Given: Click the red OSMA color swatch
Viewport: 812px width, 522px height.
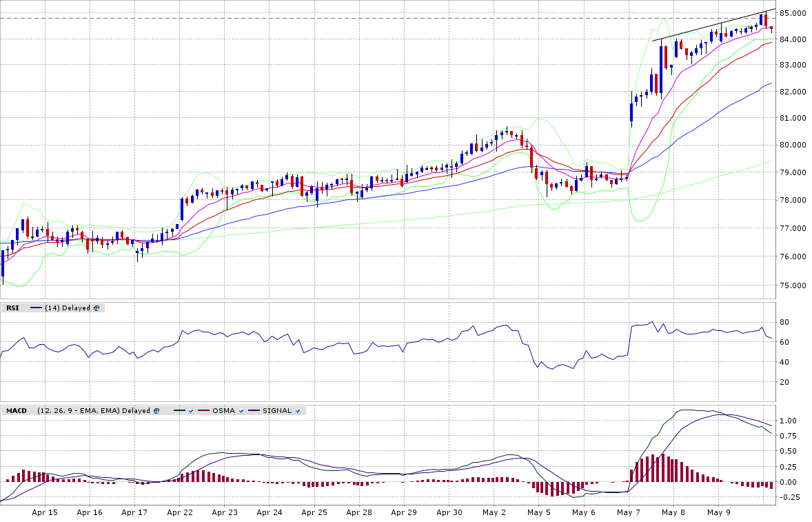Looking at the screenshot, I should (204, 411).
